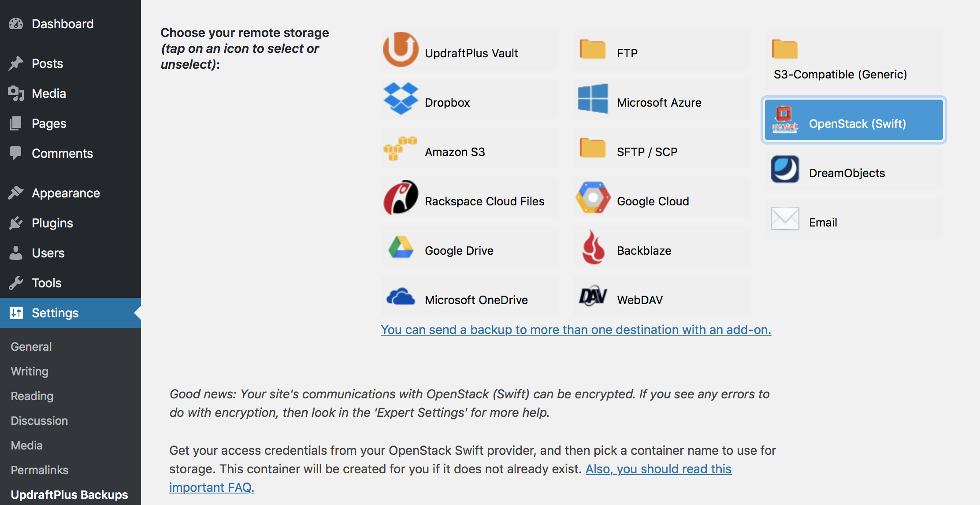The height and width of the screenshot is (505, 980).
Task: Choose the Dropbox logo icon
Action: coord(401,98)
